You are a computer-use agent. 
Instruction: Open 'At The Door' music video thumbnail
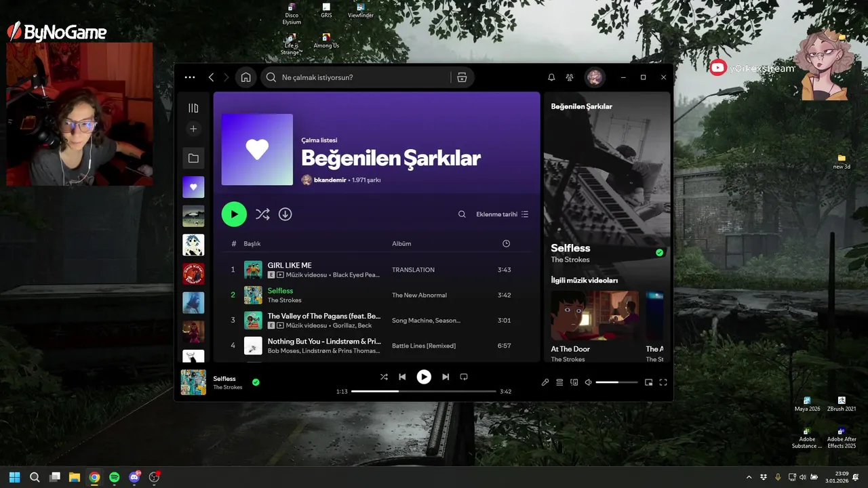(x=595, y=316)
